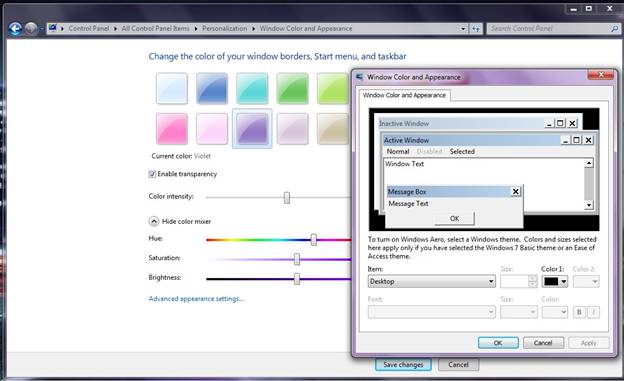This screenshot has width=624, height=381.
Task: Click the Brightness slider handle
Action: 297,279
